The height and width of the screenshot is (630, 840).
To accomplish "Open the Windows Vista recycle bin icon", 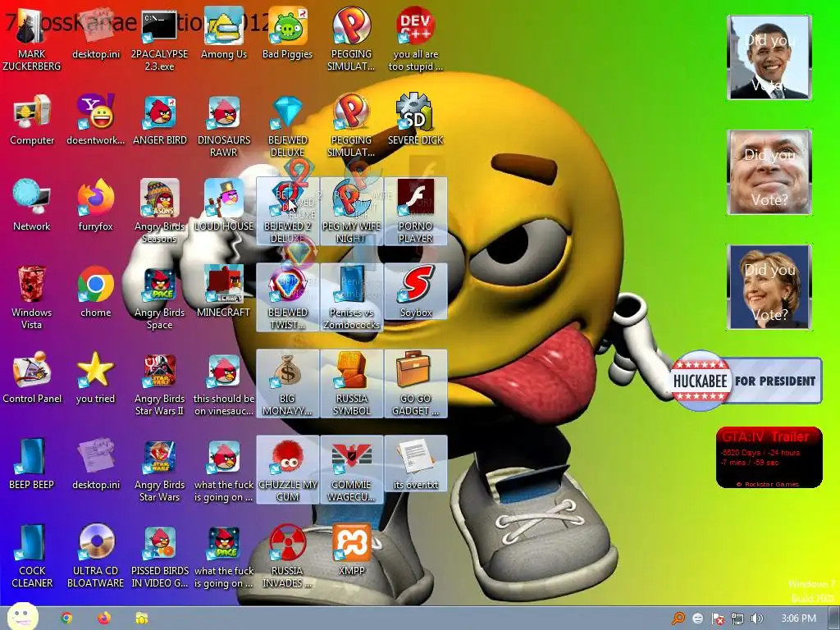I will (32, 298).
